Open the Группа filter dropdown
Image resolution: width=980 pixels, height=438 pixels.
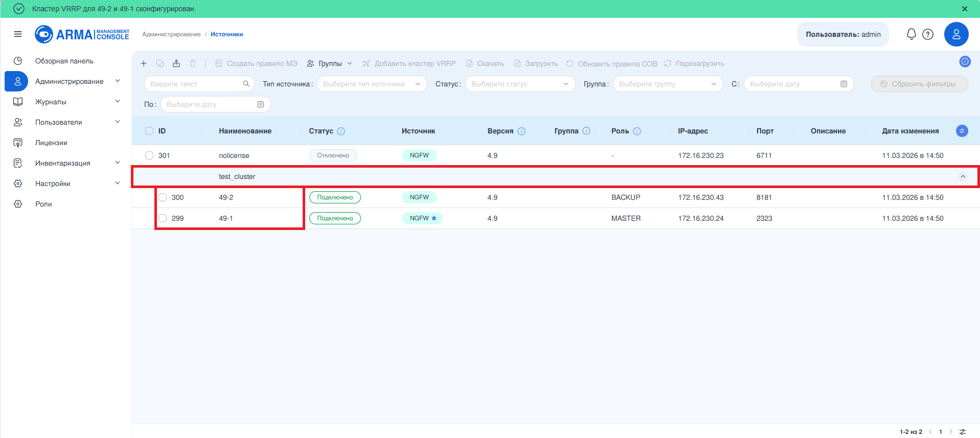point(668,84)
